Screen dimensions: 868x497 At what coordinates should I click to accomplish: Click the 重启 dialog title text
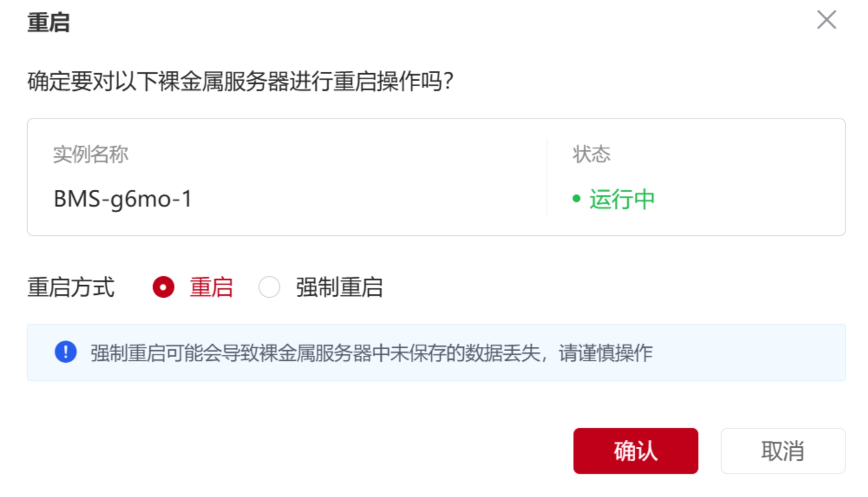tap(48, 22)
